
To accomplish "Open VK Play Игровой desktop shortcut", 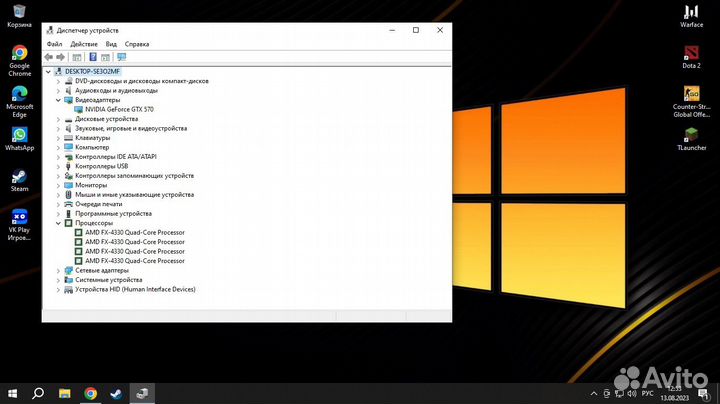I will [19, 225].
